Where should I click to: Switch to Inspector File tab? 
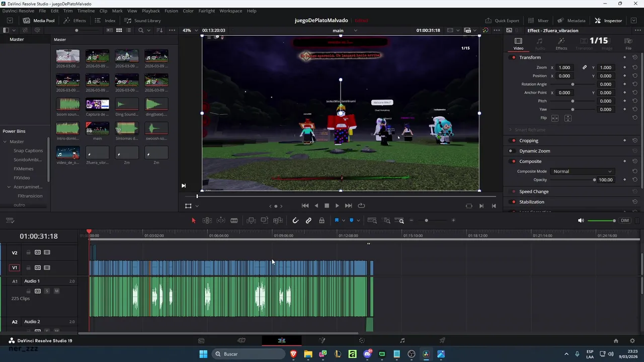[628, 44]
